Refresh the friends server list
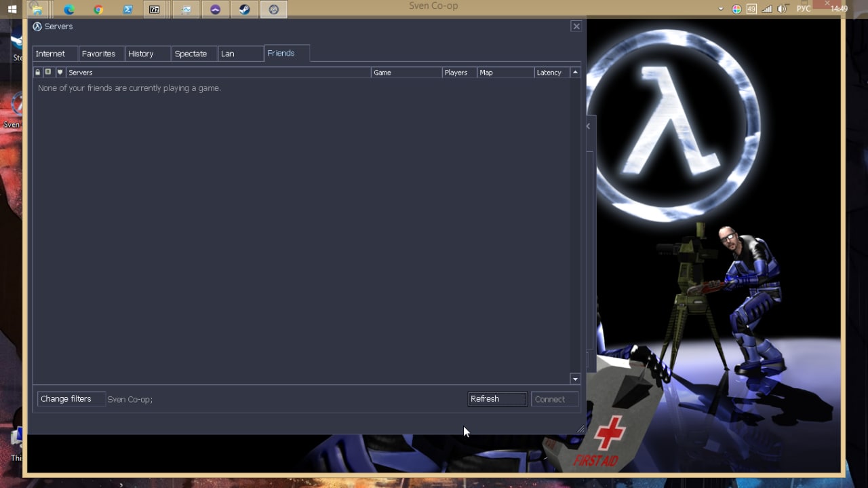This screenshot has width=868, height=488. pyautogui.click(x=498, y=399)
